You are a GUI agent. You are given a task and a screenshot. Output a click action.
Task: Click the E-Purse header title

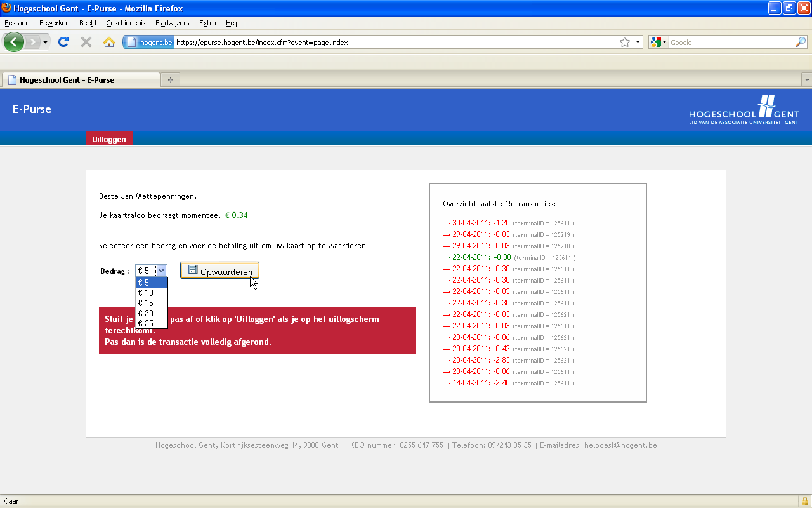(32, 109)
